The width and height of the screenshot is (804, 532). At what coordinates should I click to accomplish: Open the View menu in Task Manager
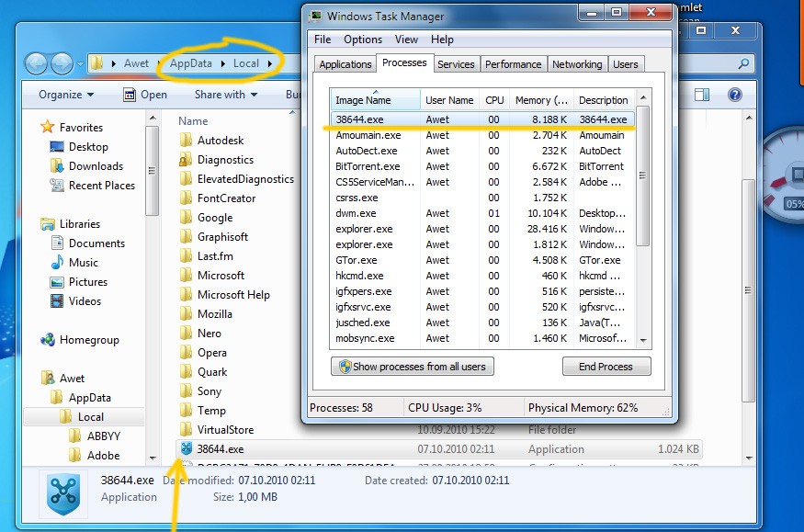pos(407,40)
